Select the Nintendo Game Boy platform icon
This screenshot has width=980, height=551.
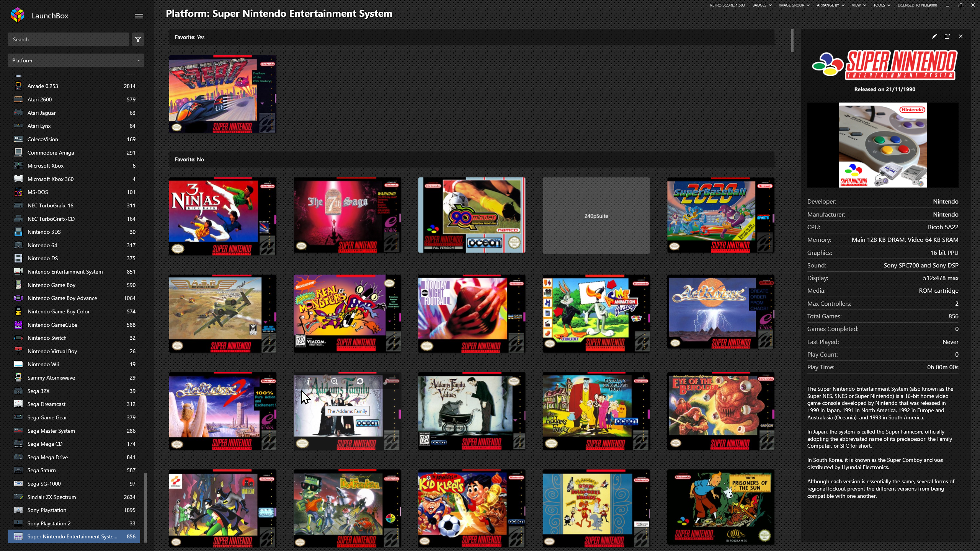(18, 285)
